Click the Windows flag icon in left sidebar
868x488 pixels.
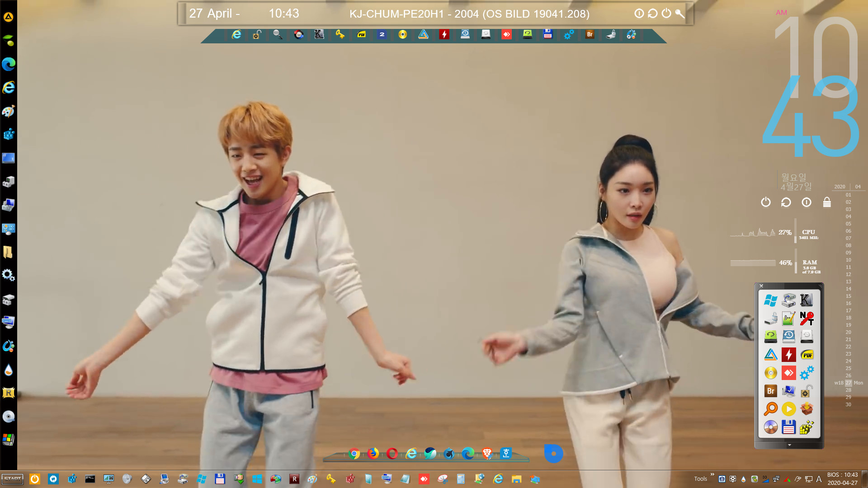pyautogui.click(x=9, y=439)
